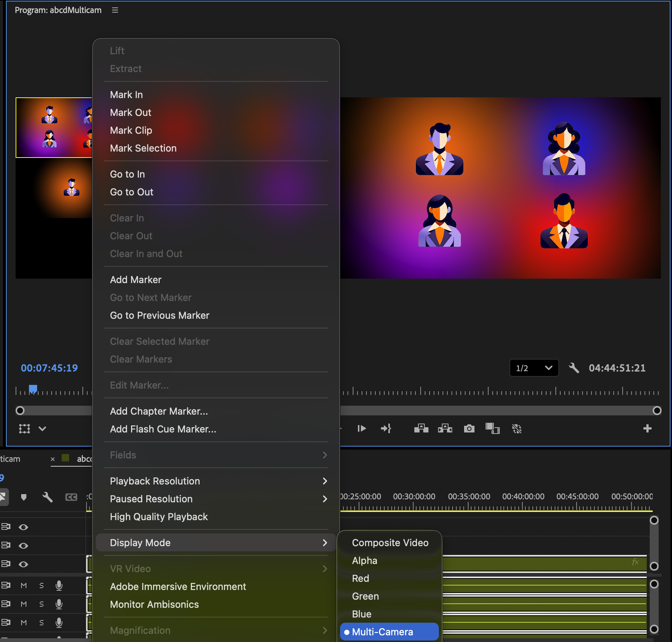
Task: Select the multicam source thumbnail
Action: pos(53,127)
